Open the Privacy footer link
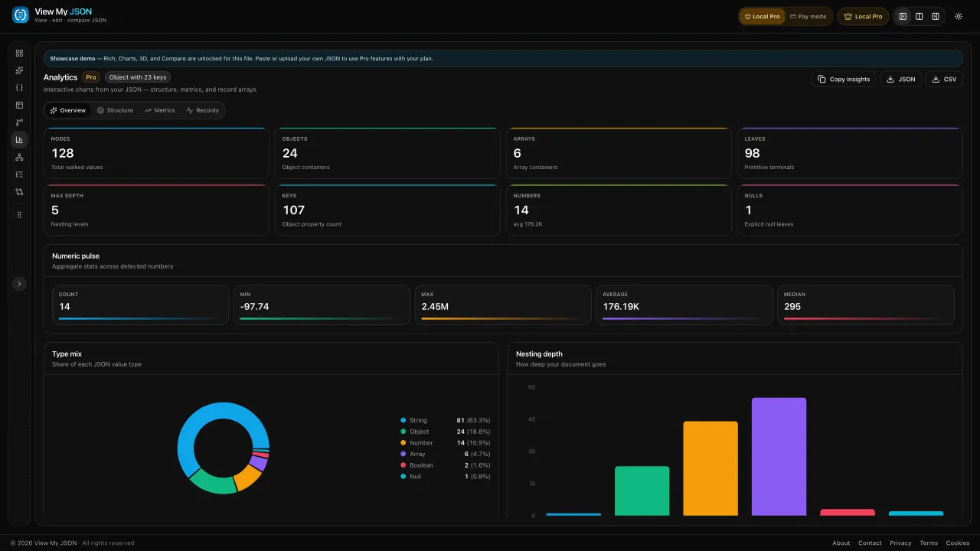980x551 pixels. tap(900, 543)
